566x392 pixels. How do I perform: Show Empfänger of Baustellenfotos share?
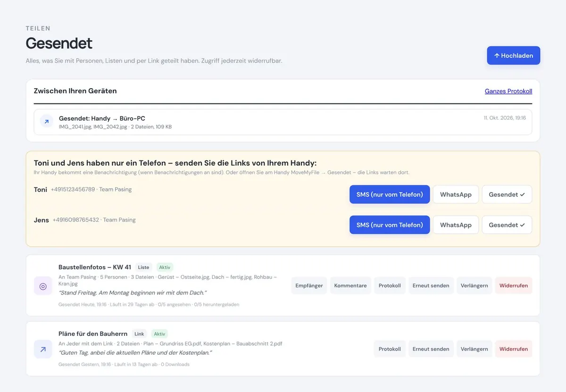point(309,285)
